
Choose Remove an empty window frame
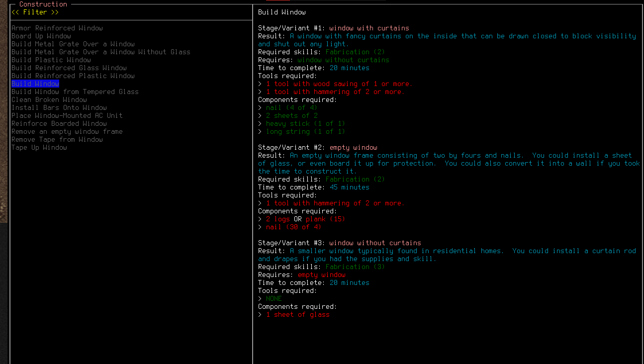point(67,131)
